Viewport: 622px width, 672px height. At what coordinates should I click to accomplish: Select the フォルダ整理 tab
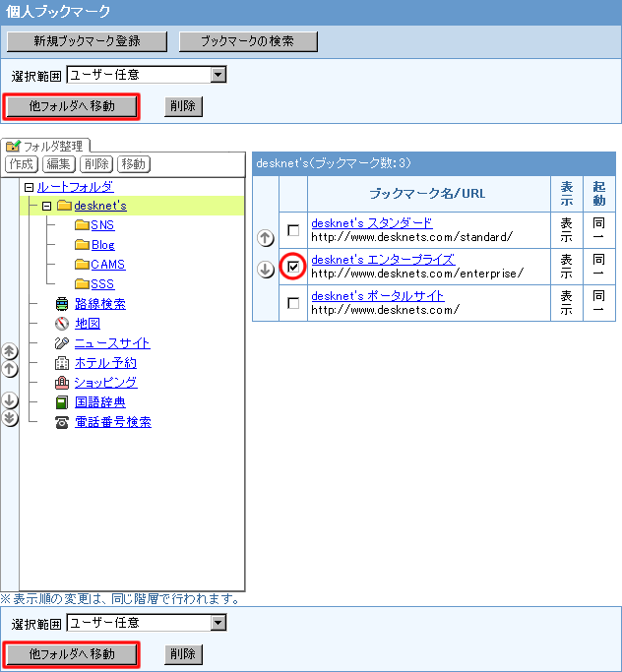point(45,147)
